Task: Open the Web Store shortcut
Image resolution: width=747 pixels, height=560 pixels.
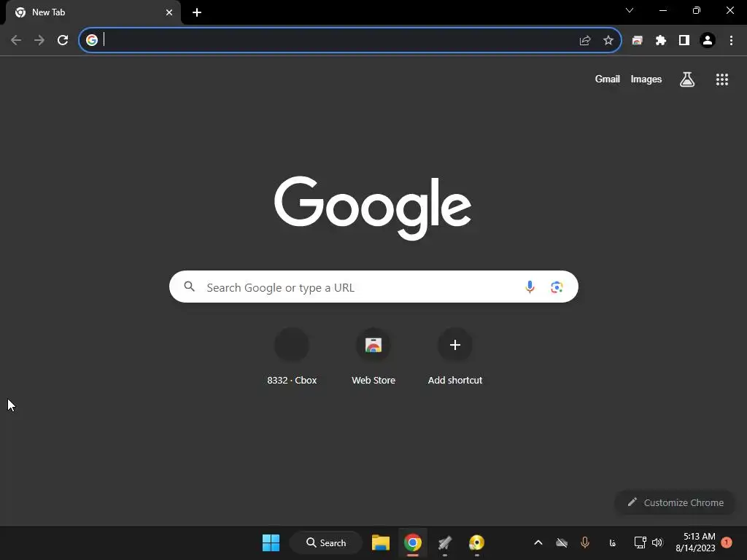Action: point(373,357)
